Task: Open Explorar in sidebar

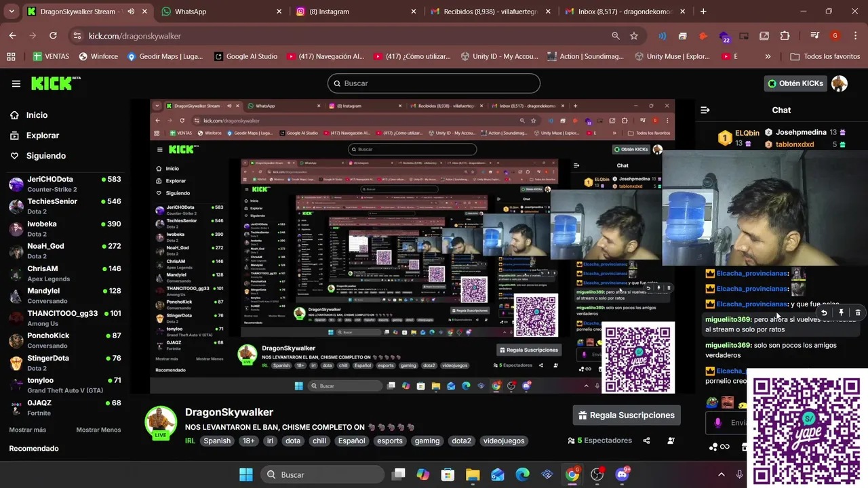Action: pos(35,136)
